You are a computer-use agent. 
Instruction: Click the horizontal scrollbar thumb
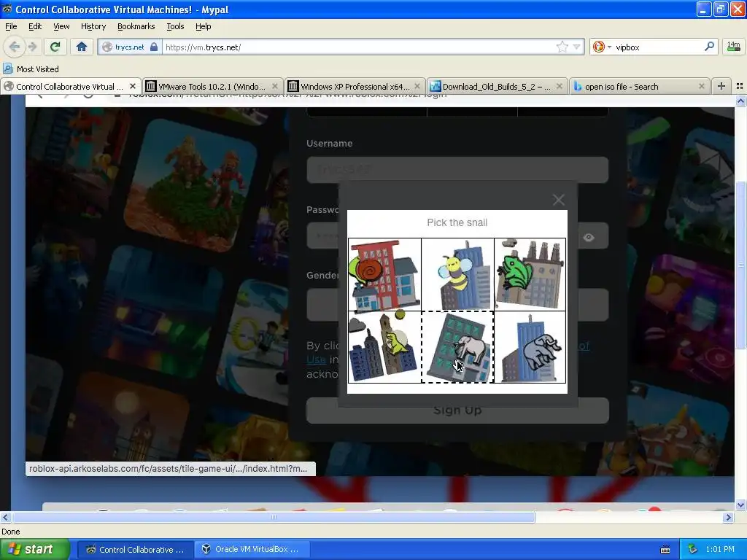[274, 517]
